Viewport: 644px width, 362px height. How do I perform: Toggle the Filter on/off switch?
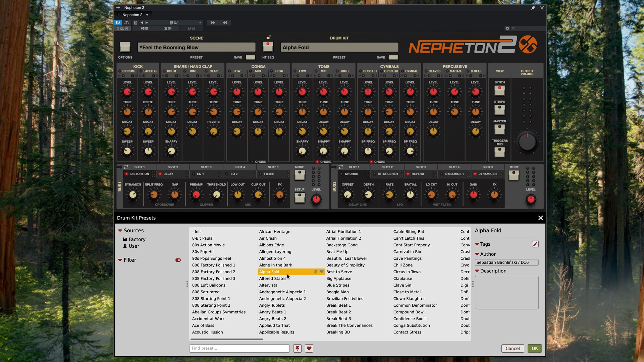click(x=178, y=260)
